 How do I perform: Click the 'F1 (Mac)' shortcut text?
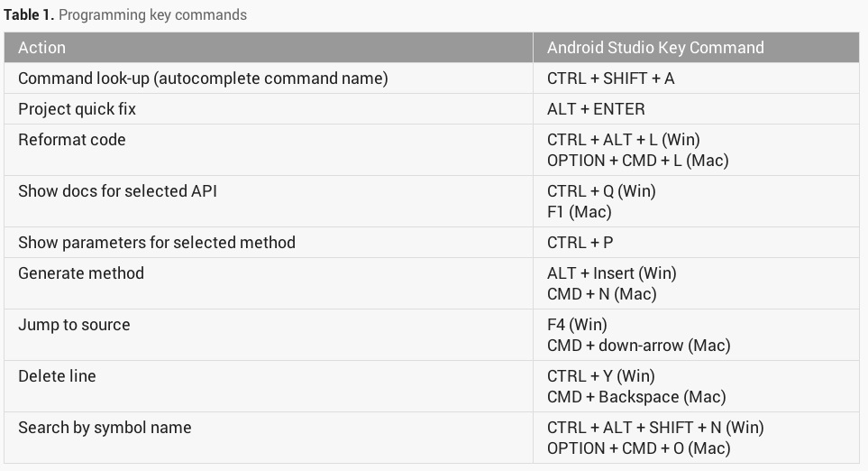pos(579,212)
